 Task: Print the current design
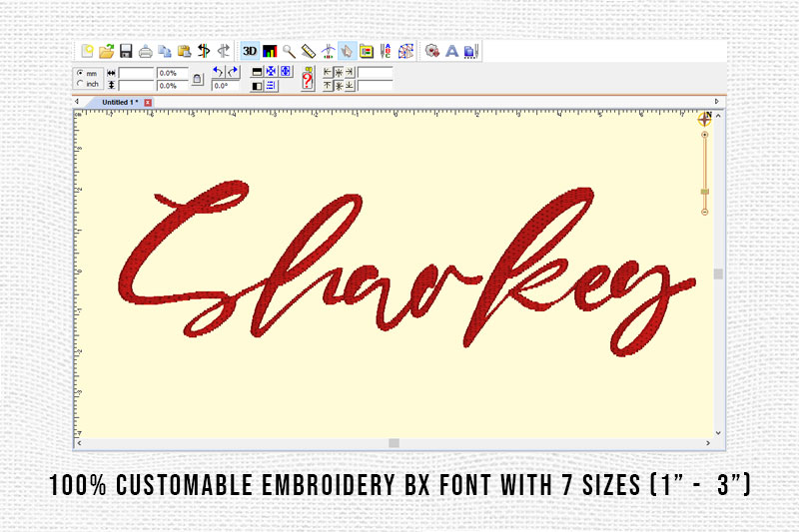[x=145, y=51]
